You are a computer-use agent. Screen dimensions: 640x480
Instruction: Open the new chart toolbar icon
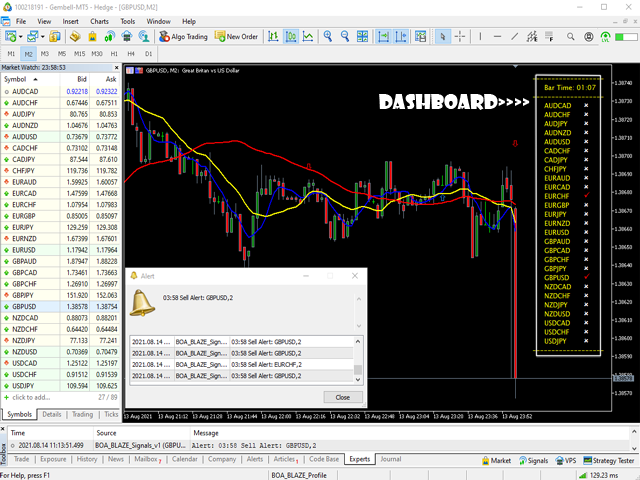[x=11, y=37]
